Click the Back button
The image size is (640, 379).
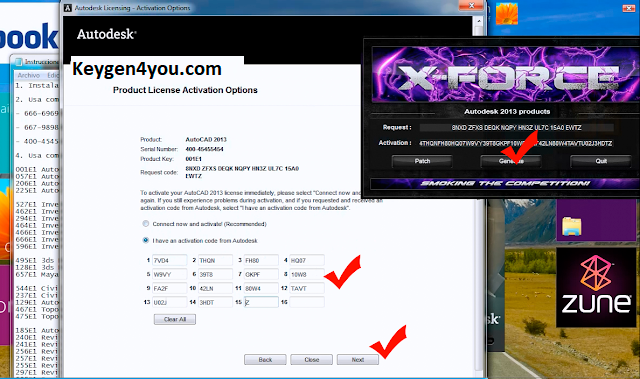tap(265, 359)
